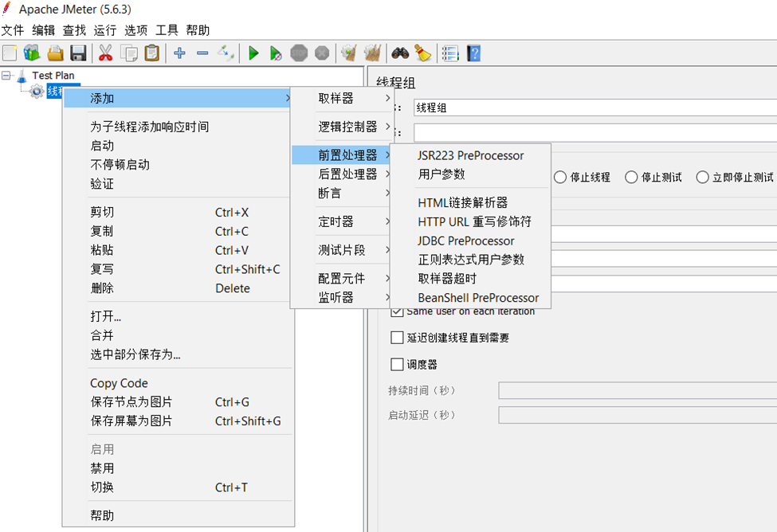Image resolution: width=777 pixels, height=532 pixels.
Task: Collapse the Test Plan tree node
Action: [x=6, y=76]
